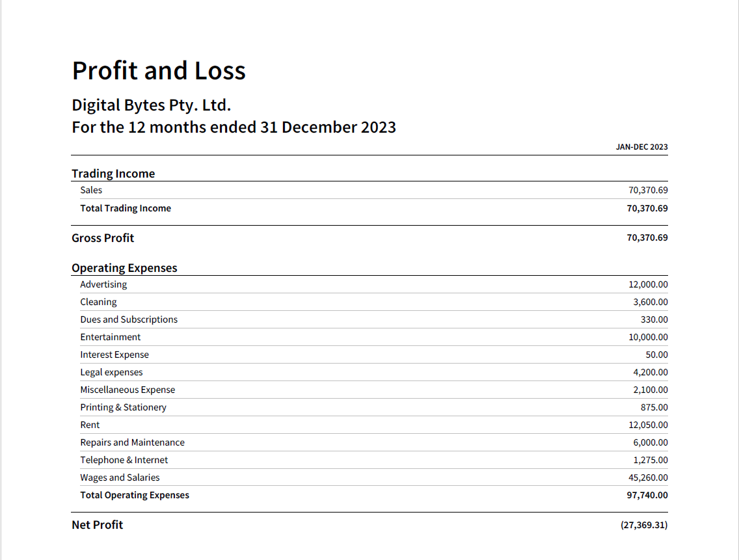
Task: Click the Miscellaneous amount 2,100.00
Action: tap(651, 390)
